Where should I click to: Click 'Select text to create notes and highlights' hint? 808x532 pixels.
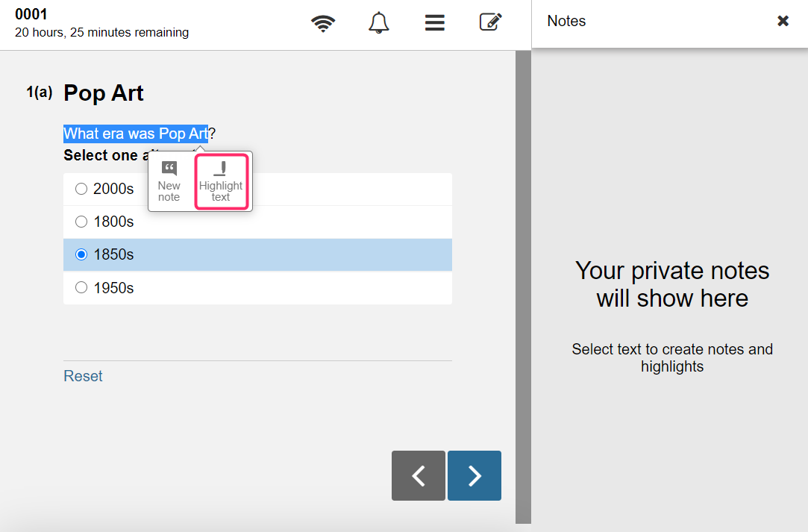[672, 357]
